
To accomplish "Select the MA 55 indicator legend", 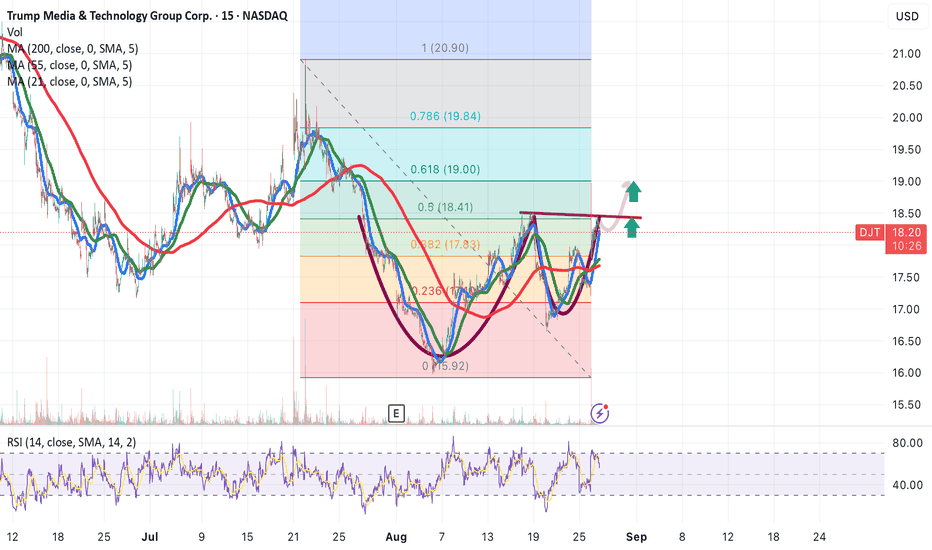I will tap(70, 65).
